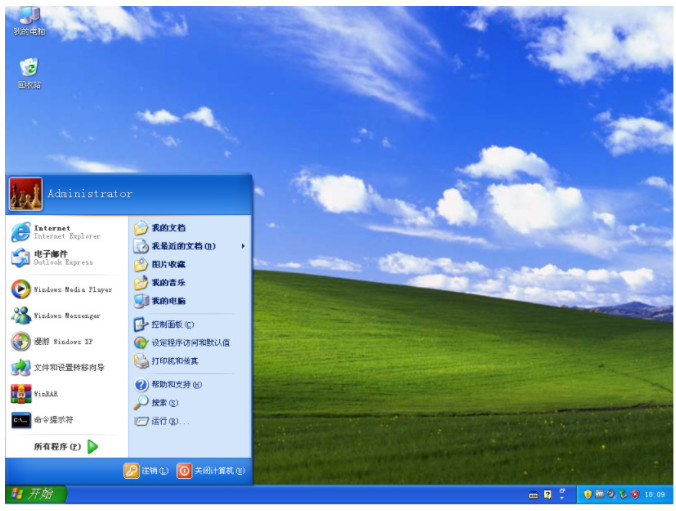Open 我的电脑 desktop icon
The image size is (676, 511).
click(x=28, y=20)
